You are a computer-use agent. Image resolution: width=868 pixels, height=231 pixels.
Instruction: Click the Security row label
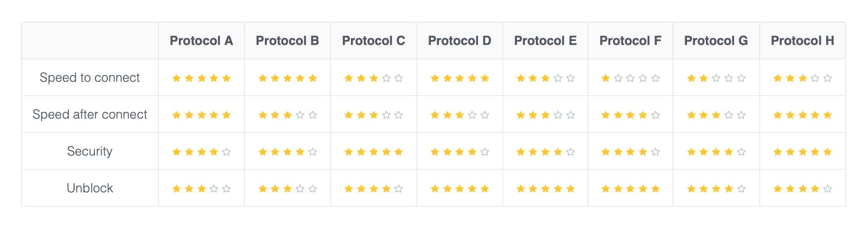pyautogui.click(x=90, y=151)
